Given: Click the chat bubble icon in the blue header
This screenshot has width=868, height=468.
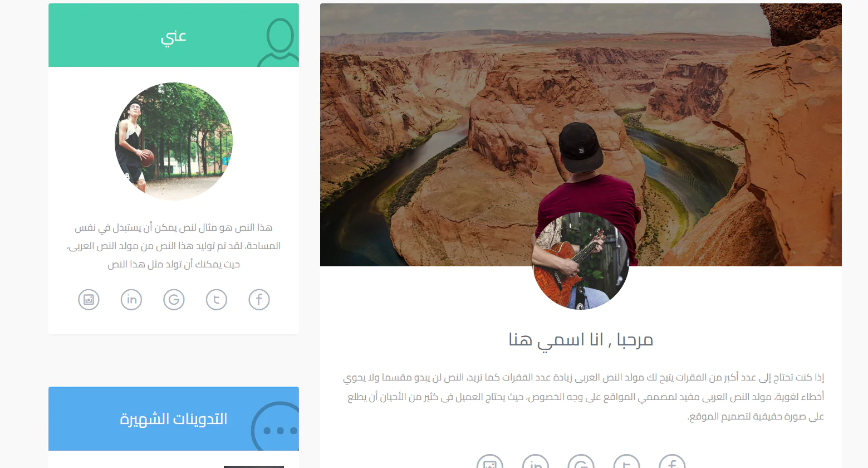Looking at the screenshot, I should coord(276,427).
